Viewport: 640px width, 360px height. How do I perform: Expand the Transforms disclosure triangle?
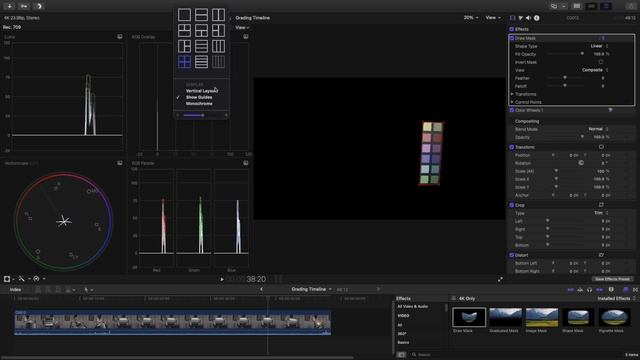coord(512,94)
